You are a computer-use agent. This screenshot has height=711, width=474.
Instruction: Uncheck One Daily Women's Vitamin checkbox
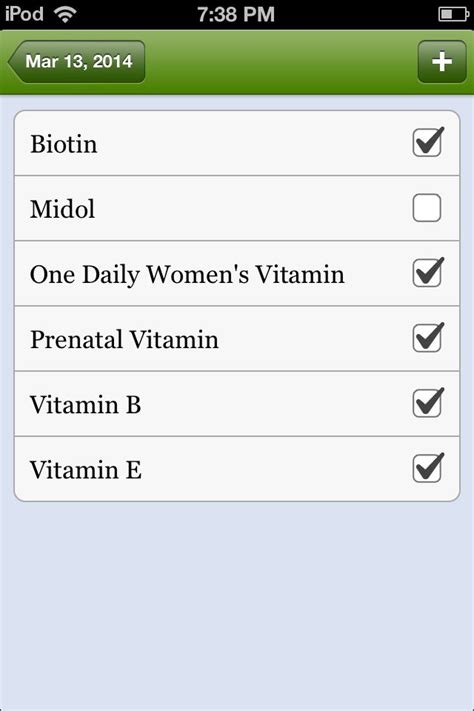[427, 273]
